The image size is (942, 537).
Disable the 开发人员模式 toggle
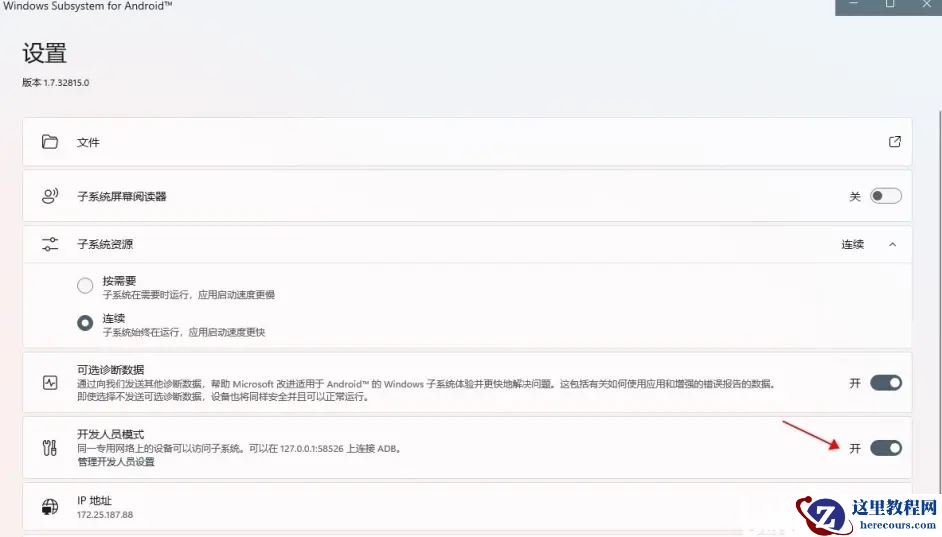[x=886, y=448]
